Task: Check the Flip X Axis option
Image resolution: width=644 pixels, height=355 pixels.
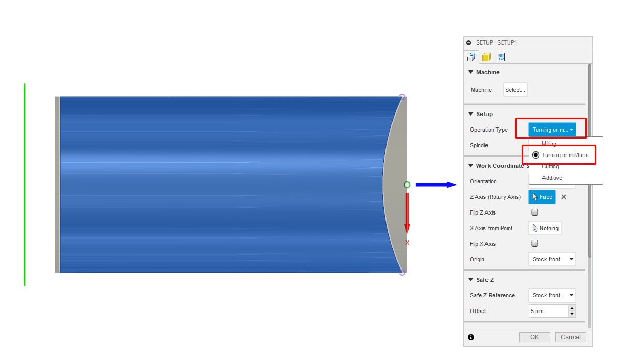Action: [x=534, y=243]
